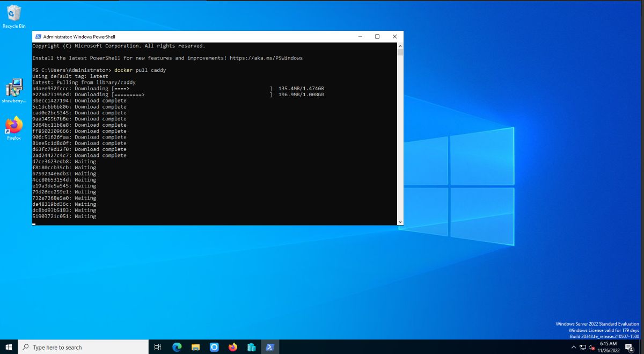
Task: Click the taskbar search box
Action: (x=83, y=347)
